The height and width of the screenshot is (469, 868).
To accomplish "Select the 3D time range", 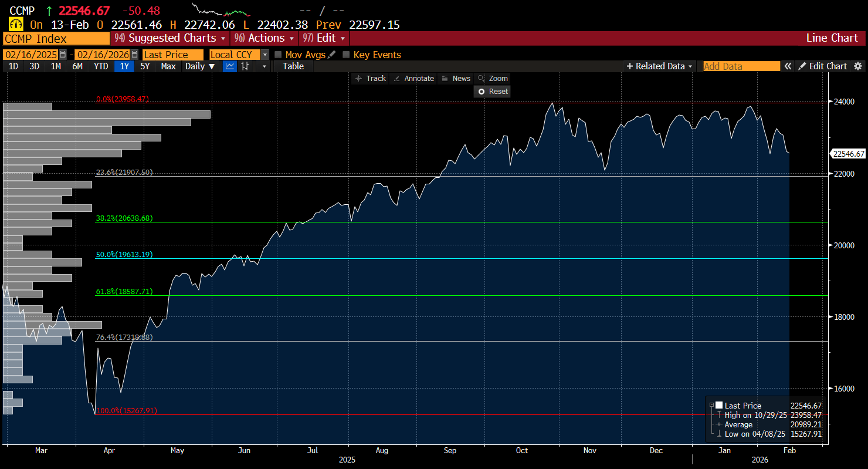I will coord(35,66).
